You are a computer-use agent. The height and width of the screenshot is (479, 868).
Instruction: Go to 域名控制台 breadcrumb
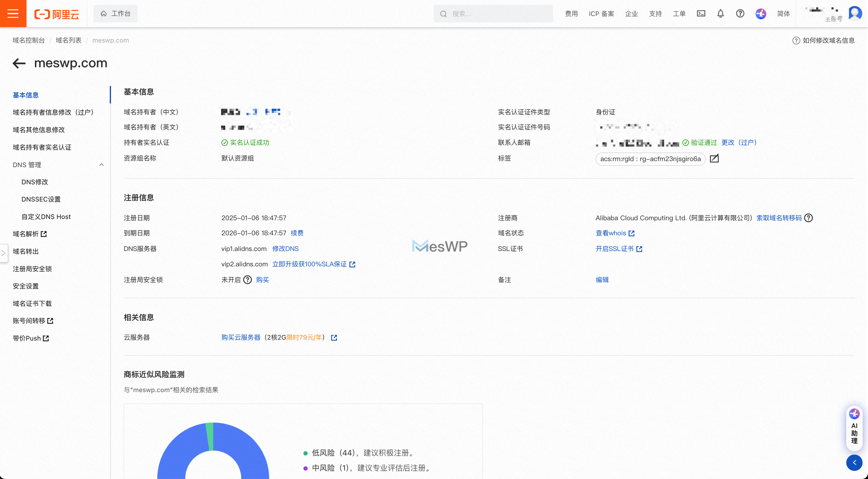29,40
